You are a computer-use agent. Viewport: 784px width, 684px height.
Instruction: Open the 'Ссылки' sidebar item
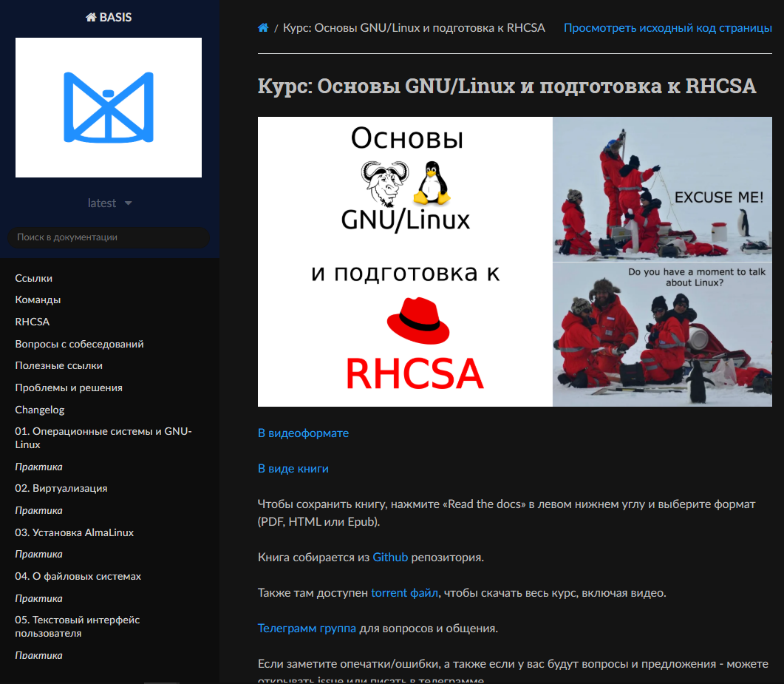click(33, 278)
